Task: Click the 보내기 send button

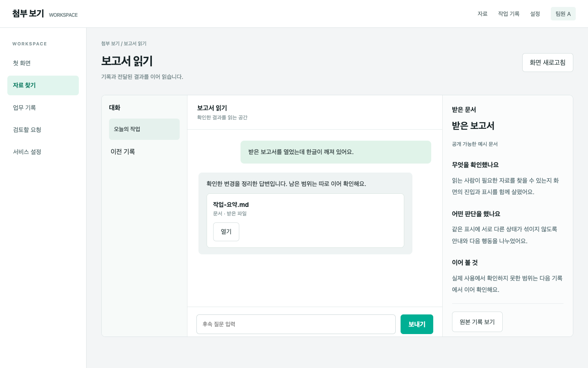Action: point(417,324)
